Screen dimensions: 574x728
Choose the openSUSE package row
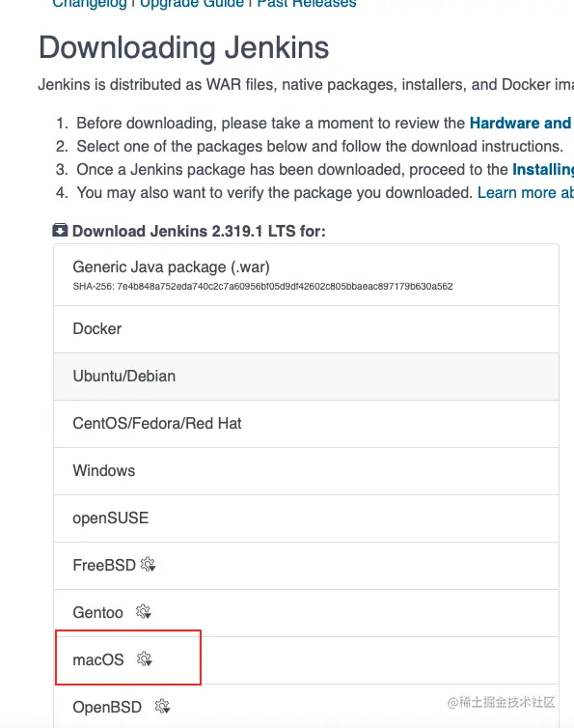click(306, 518)
